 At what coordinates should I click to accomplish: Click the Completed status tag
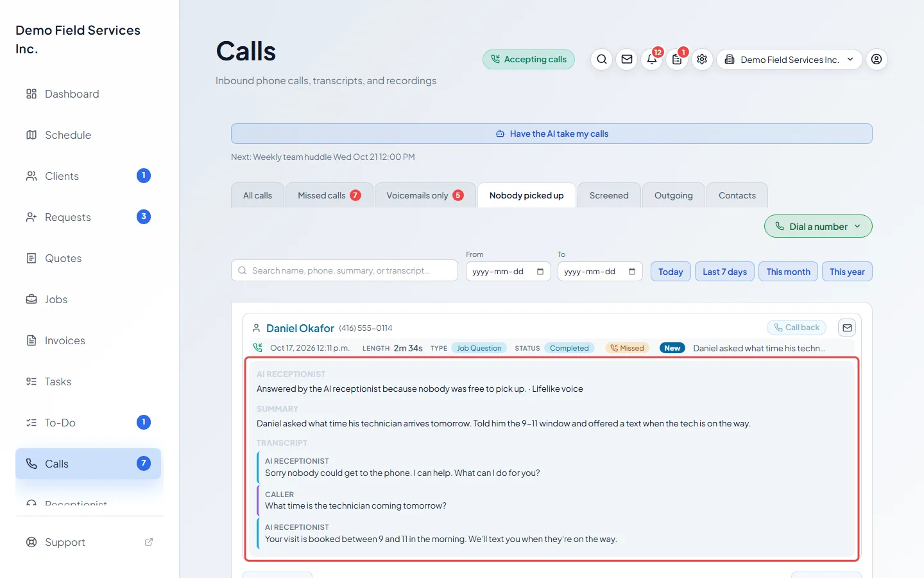[x=569, y=348]
